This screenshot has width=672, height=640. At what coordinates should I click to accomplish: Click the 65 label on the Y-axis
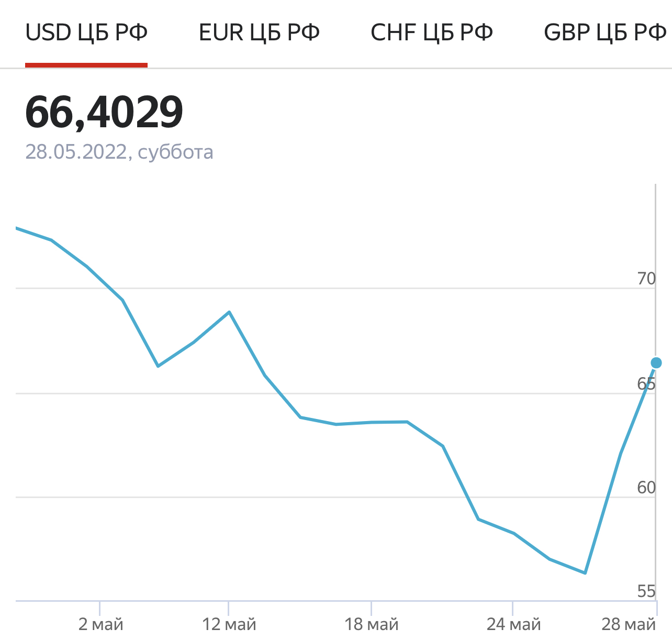point(646,384)
